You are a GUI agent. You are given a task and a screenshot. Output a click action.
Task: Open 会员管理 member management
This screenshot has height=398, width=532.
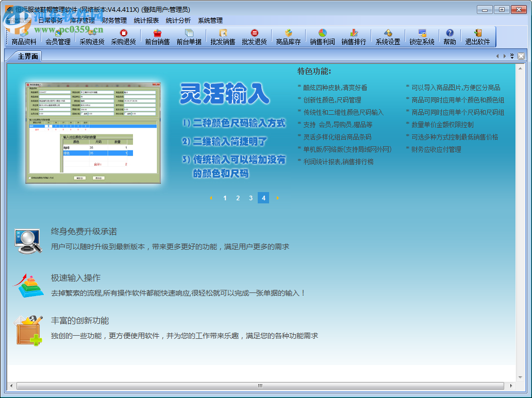58,37
